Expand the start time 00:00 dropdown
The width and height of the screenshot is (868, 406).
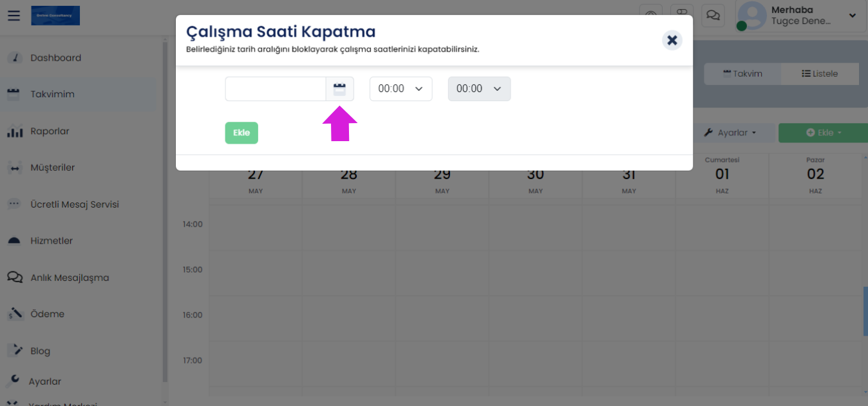pos(401,89)
